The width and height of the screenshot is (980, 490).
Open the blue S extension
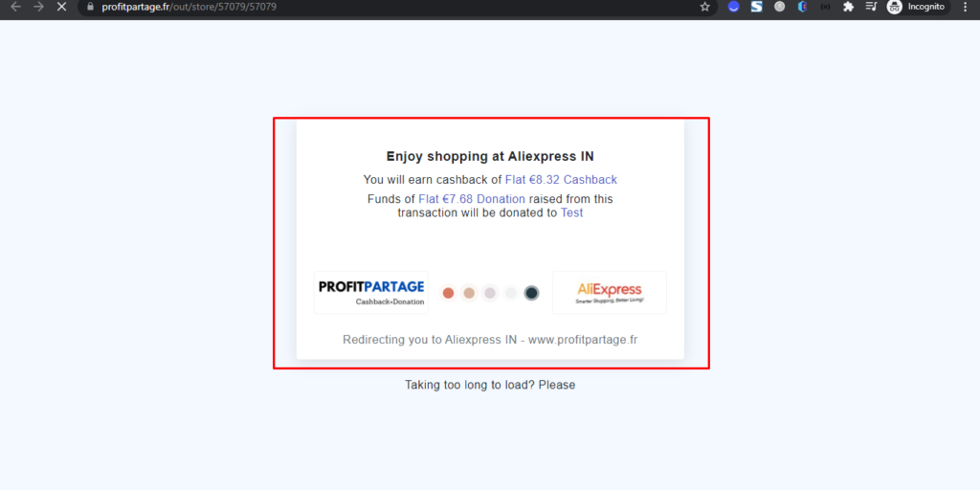click(757, 7)
